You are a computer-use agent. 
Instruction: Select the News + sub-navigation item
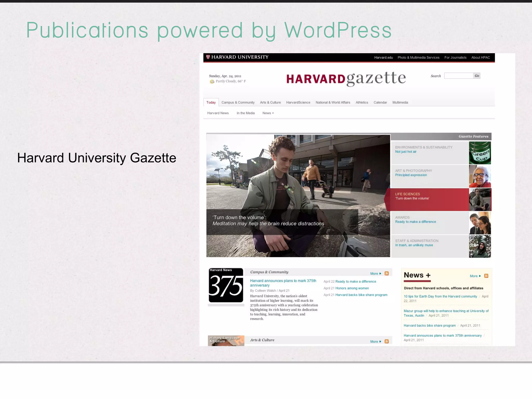[268, 113]
